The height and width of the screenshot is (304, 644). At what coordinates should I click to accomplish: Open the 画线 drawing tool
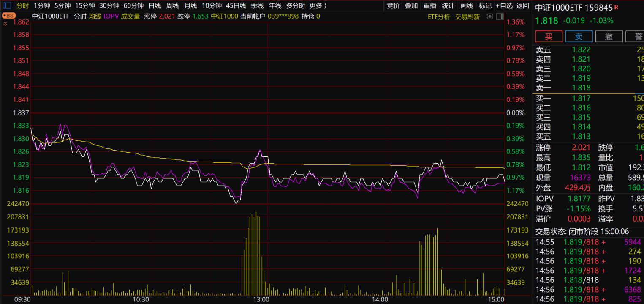coord(467,6)
